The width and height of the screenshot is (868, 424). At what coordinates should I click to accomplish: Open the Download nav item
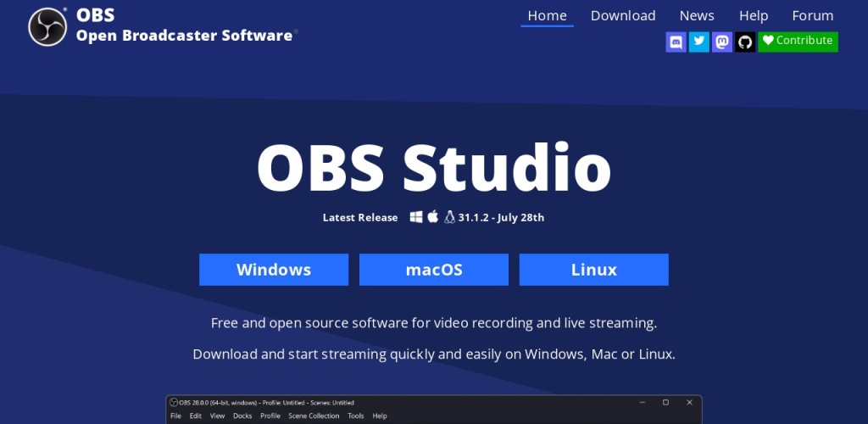click(x=623, y=16)
